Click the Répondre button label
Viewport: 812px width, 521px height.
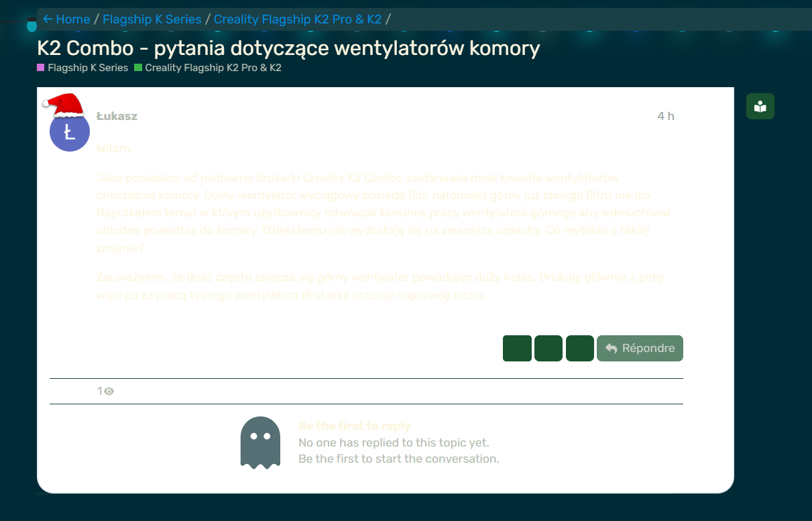click(x=648, y=349)
